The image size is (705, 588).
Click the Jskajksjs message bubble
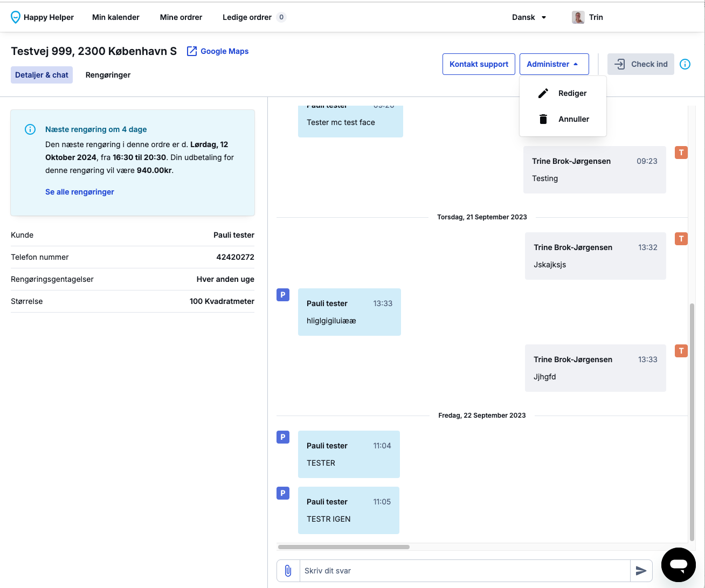coord(596,256)
